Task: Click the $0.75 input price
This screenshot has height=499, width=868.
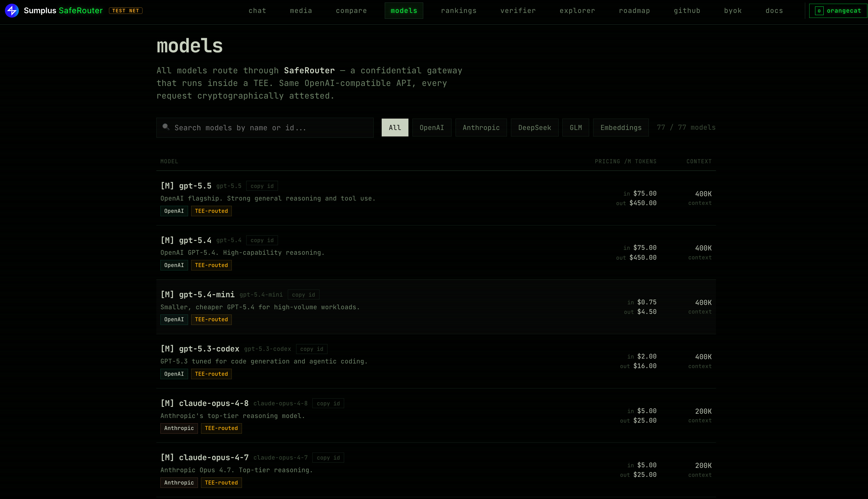Action: (647, 302)
